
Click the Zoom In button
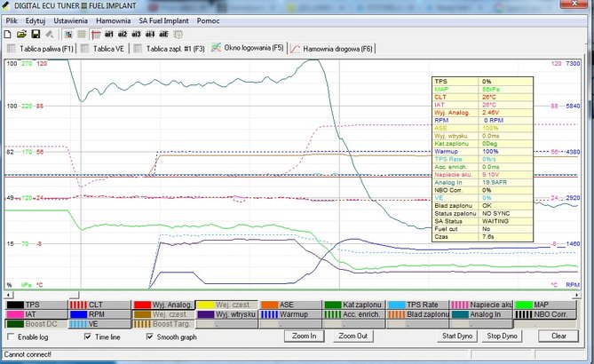pos(304,336)
